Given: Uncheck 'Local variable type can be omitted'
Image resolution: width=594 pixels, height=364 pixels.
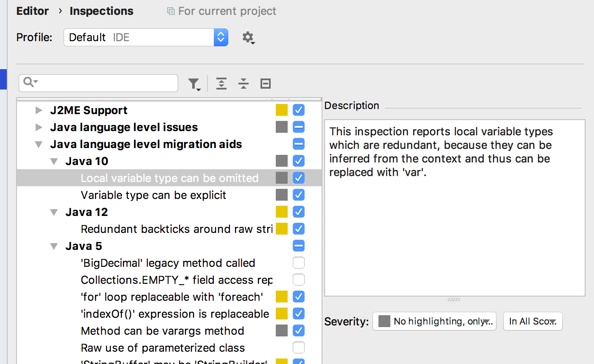Looking at the screenshot, I should coord(299,178).
